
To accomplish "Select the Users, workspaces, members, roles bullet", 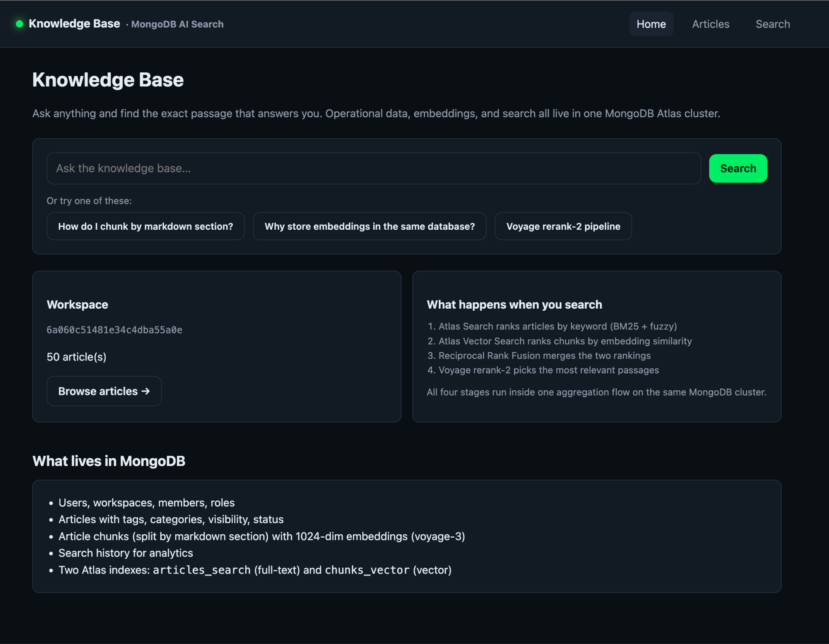I will [147, 503].
